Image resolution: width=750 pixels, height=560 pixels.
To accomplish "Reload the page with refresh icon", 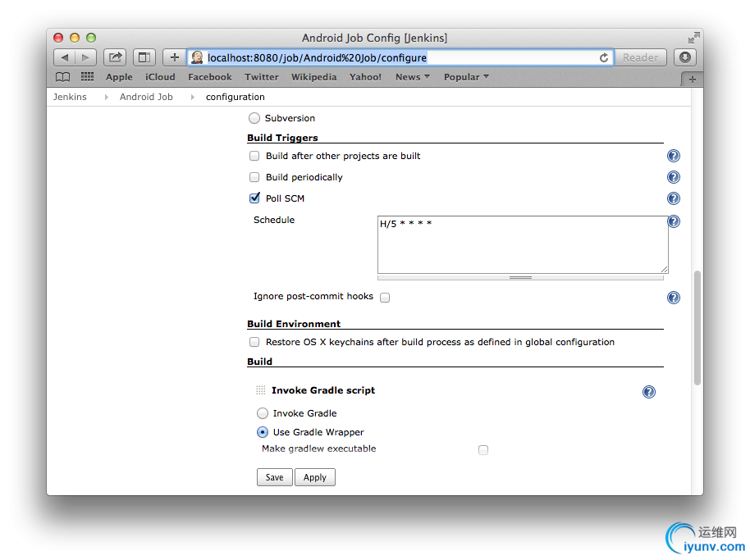I will click(x=604, y=58).
